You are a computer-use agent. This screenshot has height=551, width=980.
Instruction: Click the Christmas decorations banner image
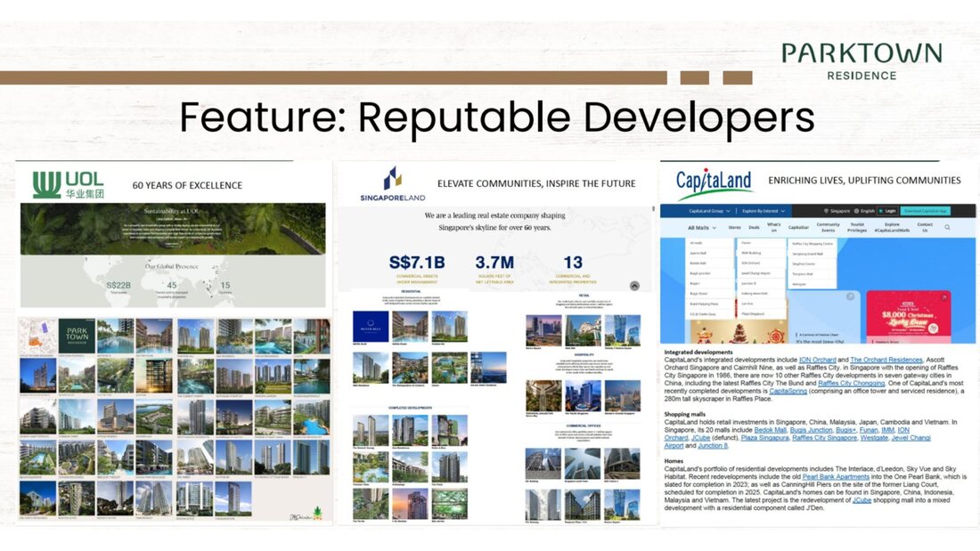point(739,332)
